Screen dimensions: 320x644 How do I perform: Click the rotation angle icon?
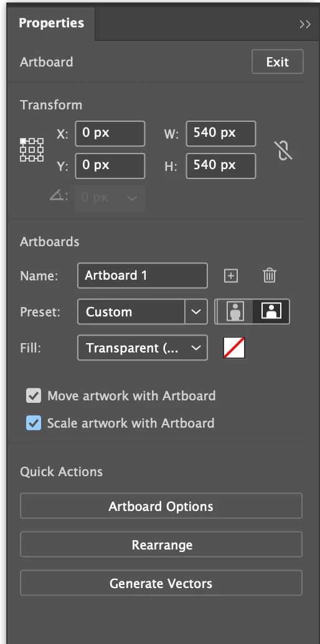[57, 198]
